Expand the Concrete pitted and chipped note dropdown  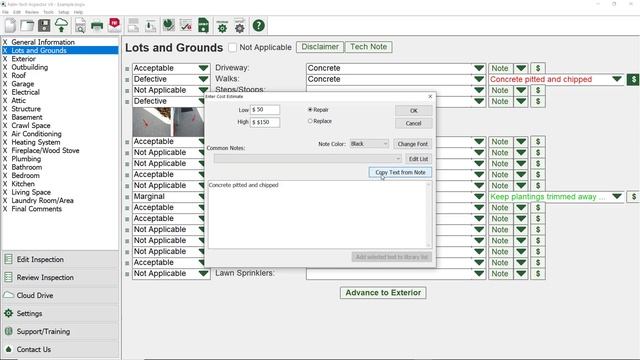click(x=617, y=79)
